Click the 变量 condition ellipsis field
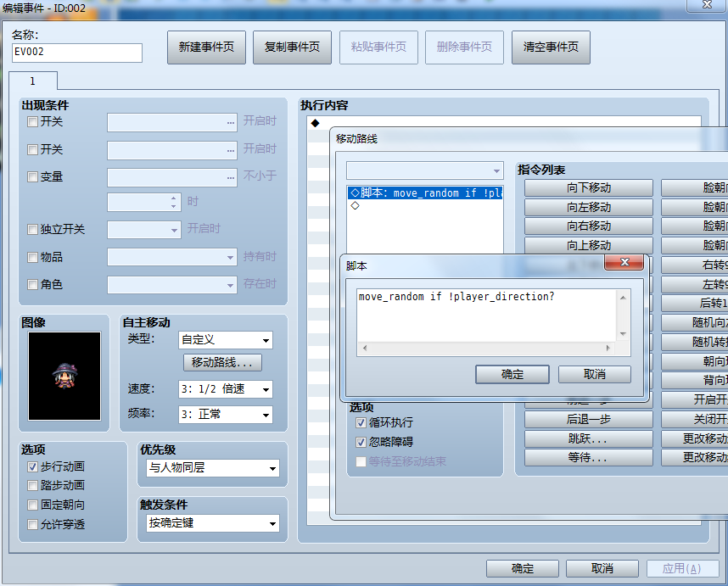 point(172,177)
